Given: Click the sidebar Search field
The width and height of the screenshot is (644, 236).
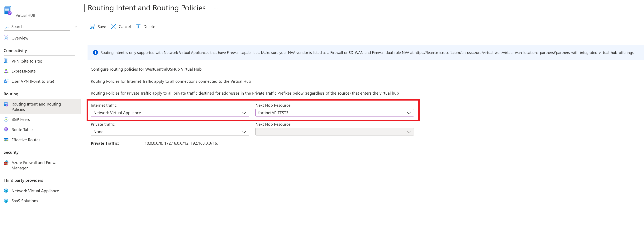Looking at the screenshot, I should pyautogui.click(x=40, y=26).
